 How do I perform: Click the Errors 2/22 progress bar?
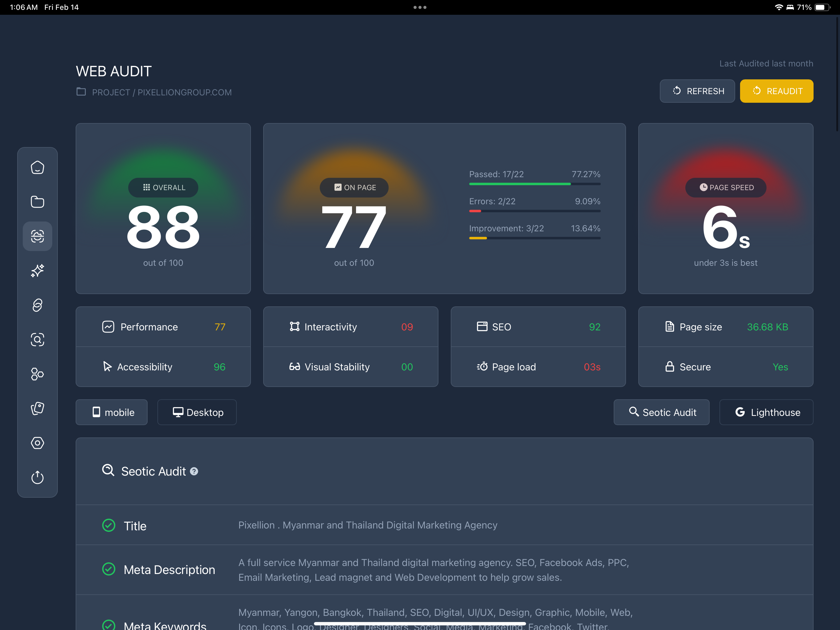[x=535, y=211]
